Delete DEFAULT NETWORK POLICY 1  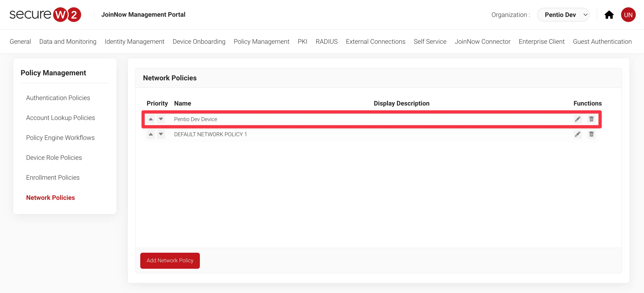(591, 134)
